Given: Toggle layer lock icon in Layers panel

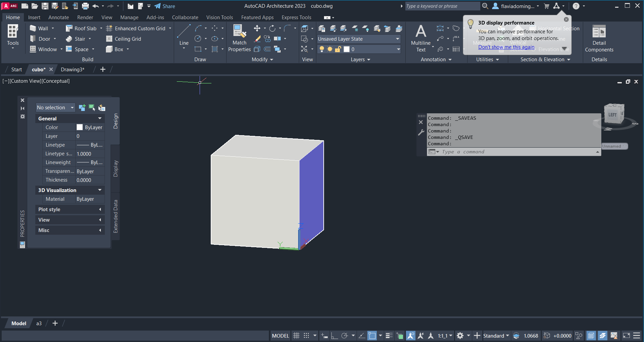Looking at the screenshot, I should (338, 49).
